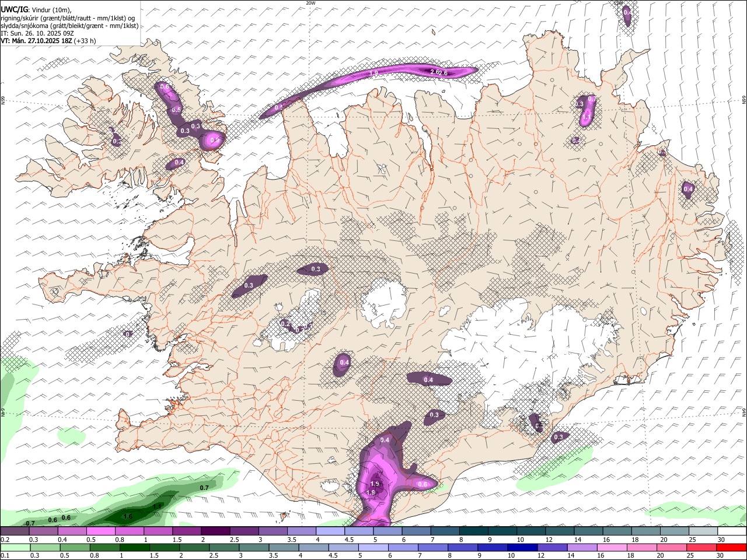Select the bright pink 0.5 swatch in upper legend
747x560 pixels.
tap(100, 531)
